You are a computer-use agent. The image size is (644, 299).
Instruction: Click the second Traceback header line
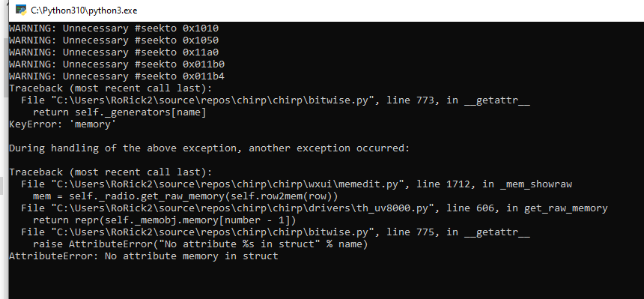(111, 172)
